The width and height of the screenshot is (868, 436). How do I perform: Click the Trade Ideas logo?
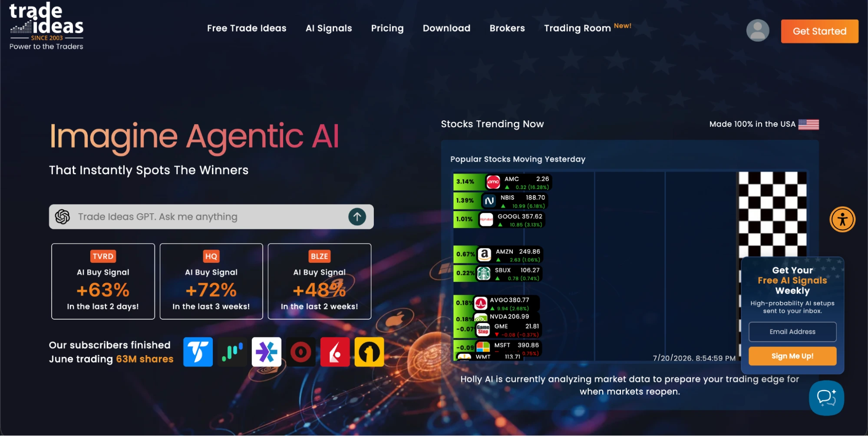pyautogui.click(x=46, y=26)
